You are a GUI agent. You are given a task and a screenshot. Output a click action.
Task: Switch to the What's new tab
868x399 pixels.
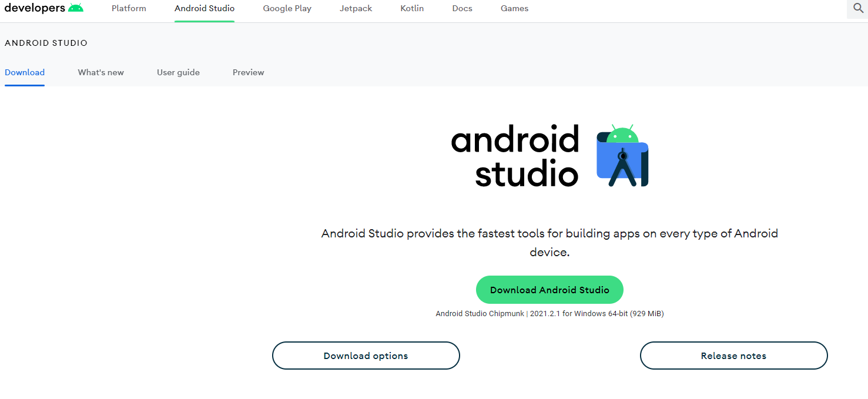click(x=101, y=72)
